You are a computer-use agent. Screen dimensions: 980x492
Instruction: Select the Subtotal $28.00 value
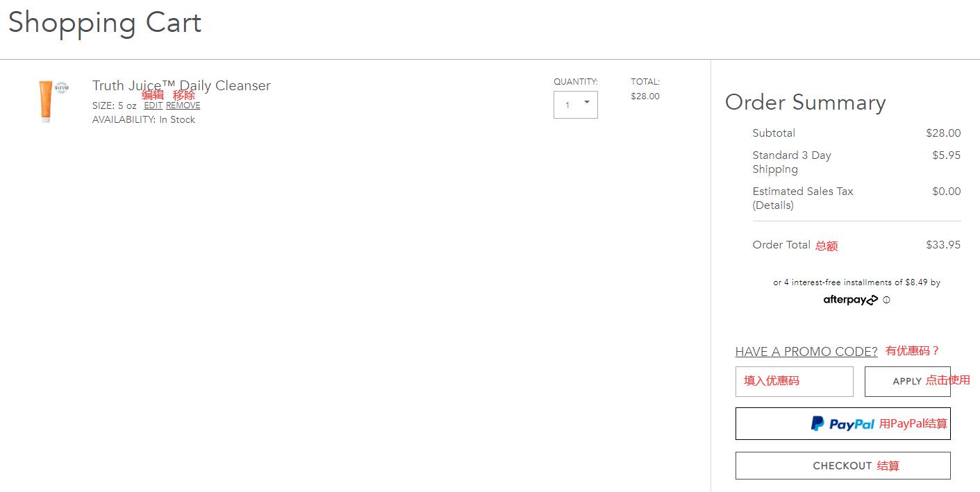[x=943, y=133]
